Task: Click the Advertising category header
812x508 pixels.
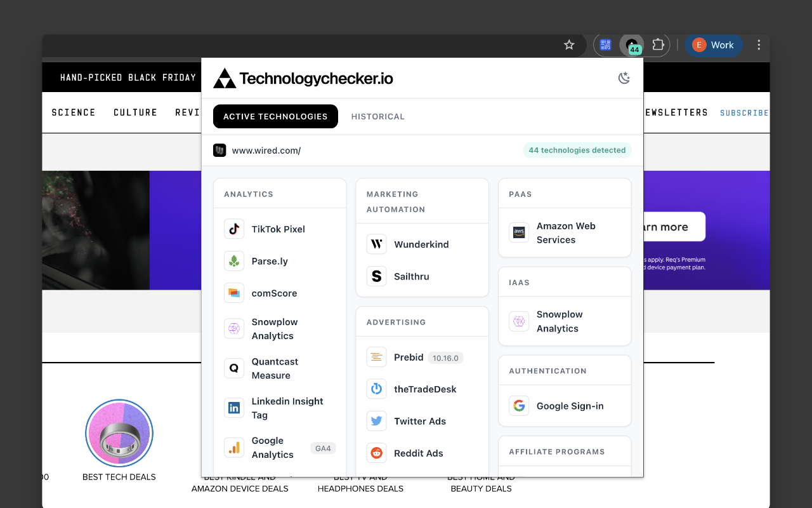Action: 396,322
